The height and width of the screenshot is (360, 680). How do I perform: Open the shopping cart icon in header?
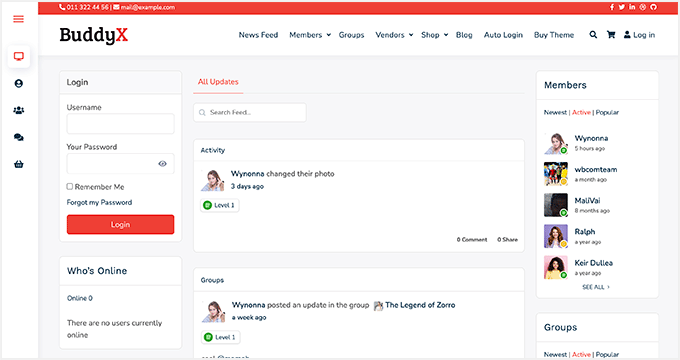tap(611, 35)
